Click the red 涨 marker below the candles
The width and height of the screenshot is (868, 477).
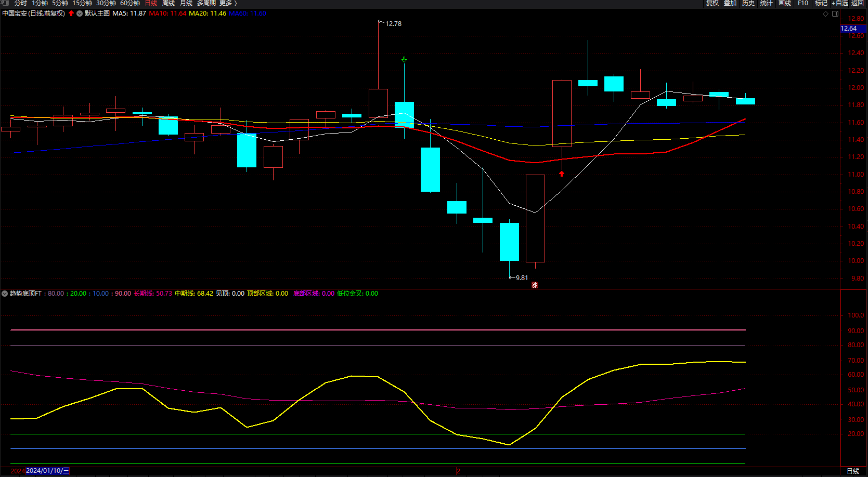point(535,285)
